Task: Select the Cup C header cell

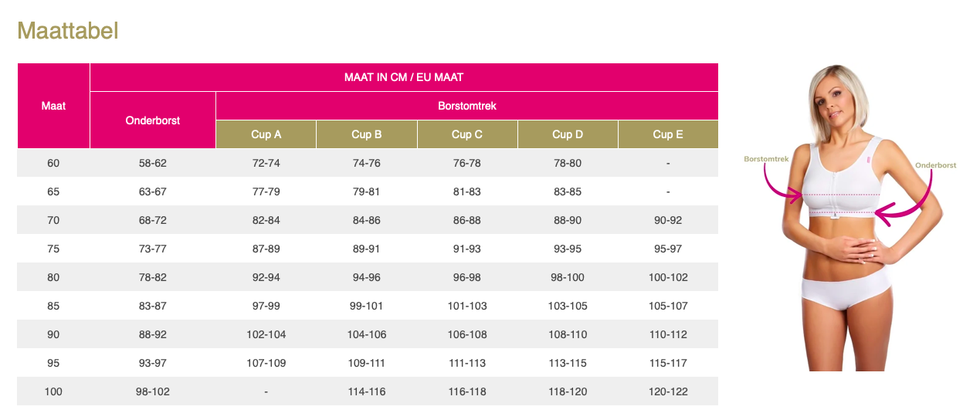Action: 466,134
